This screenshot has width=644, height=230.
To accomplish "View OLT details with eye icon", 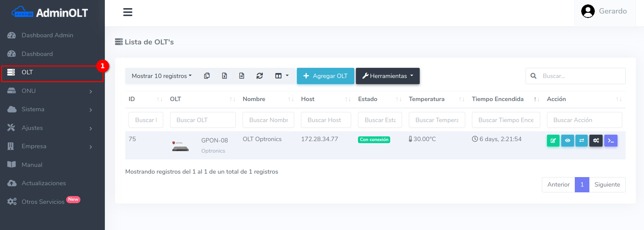I will 567,141.
